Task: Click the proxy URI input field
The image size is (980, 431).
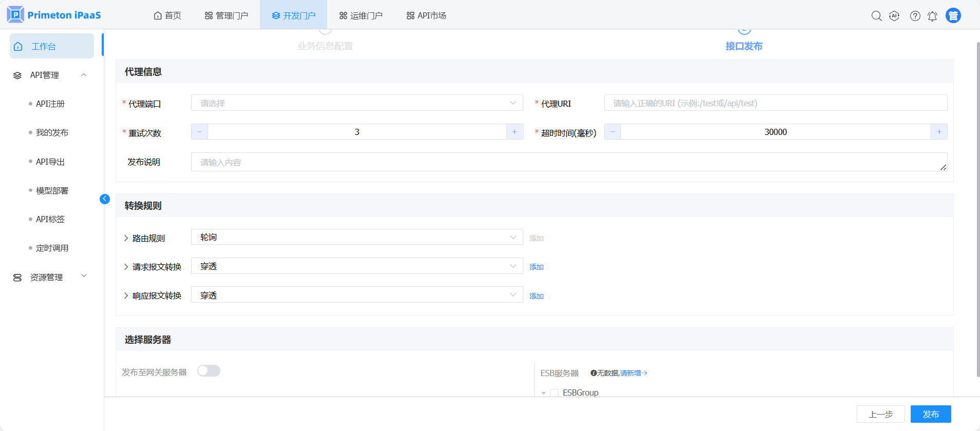Action: pyautogui.click(x=775, y=103)
